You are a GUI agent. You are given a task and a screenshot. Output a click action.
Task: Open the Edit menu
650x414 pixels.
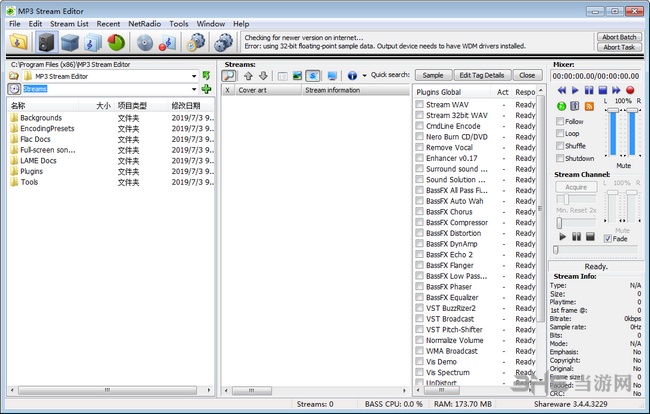pos(35,24)
